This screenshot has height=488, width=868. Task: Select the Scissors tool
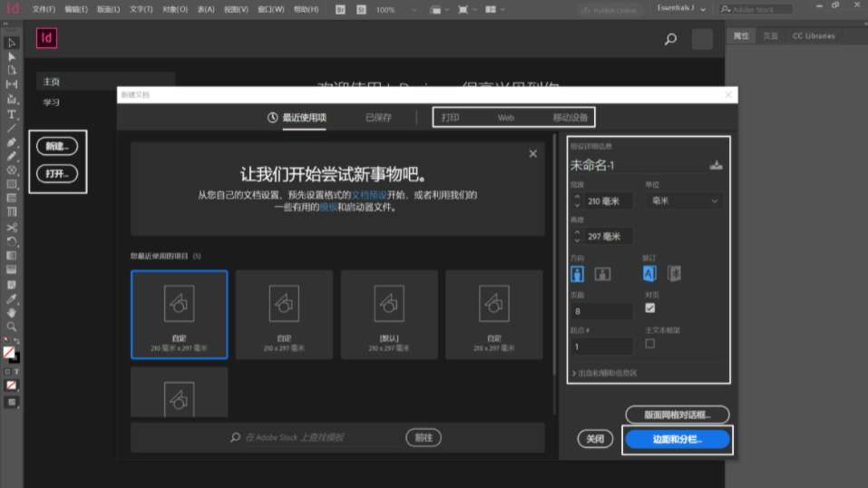coord(12,228)
